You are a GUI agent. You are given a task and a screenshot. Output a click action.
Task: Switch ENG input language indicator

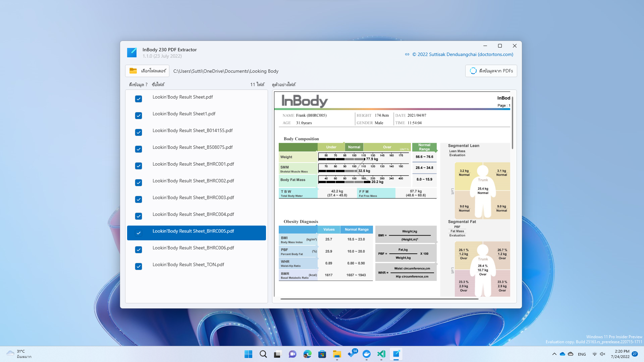tap(582, 354)
